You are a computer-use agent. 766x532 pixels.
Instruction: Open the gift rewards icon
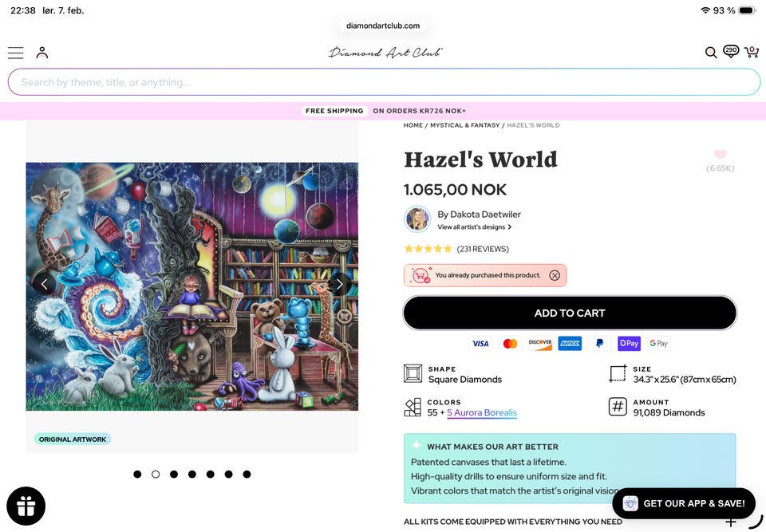26,506
